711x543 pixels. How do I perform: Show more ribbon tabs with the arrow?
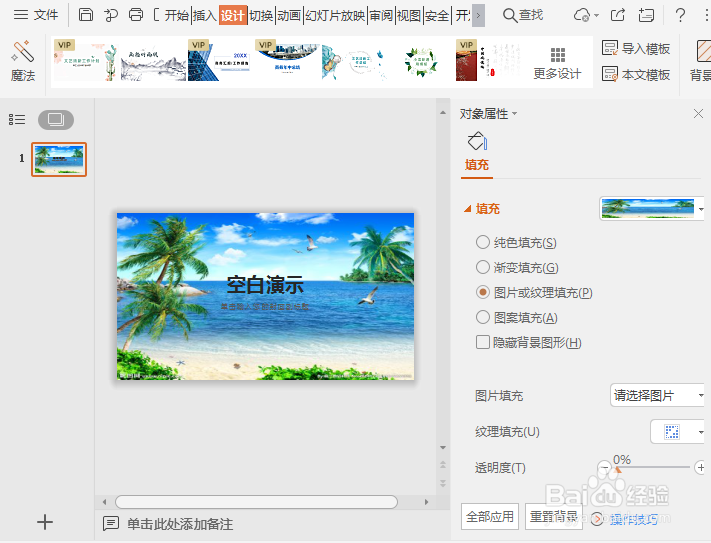478,15
